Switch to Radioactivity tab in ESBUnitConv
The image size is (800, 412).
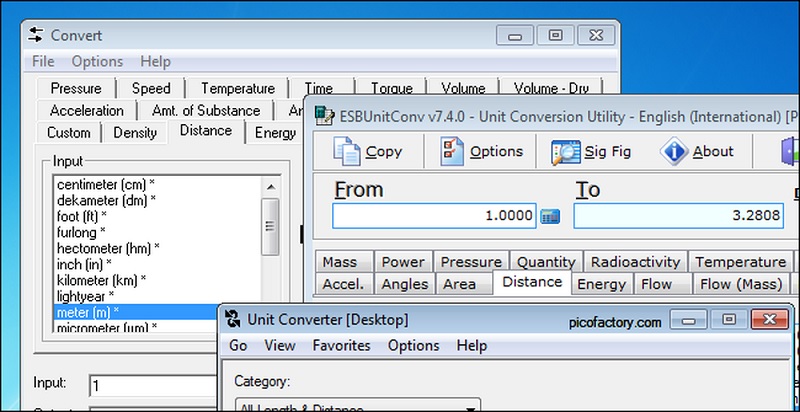point(635,262)
